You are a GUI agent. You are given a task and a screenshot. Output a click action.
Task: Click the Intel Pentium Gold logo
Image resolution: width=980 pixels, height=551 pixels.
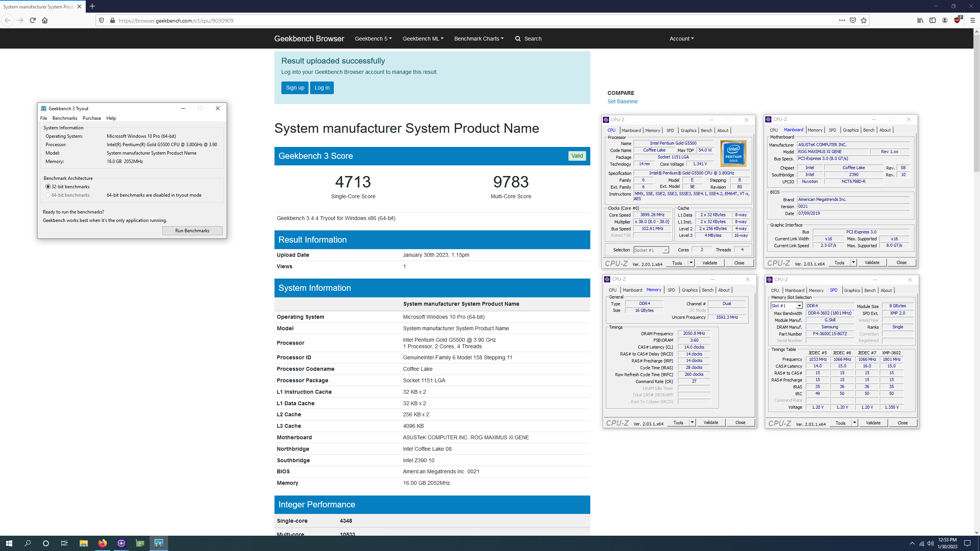pyautogui.click(x=733, y=154)
